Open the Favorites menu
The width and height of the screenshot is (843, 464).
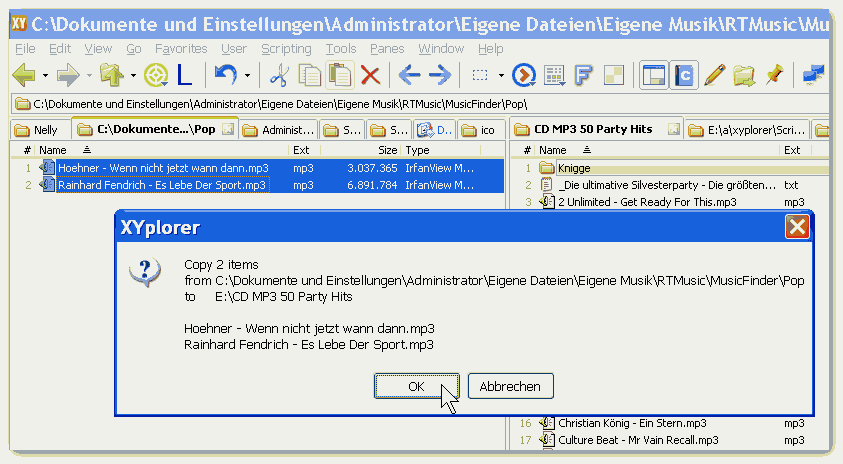(181, 49)
